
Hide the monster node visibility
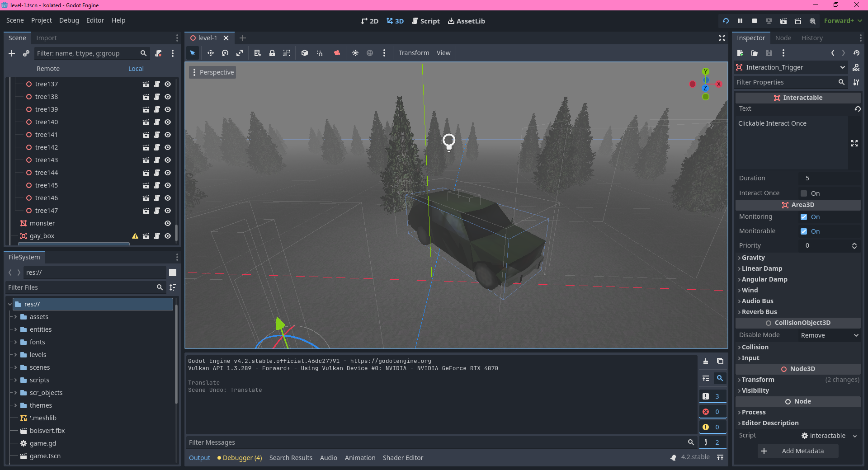click(x=168, y=223)
